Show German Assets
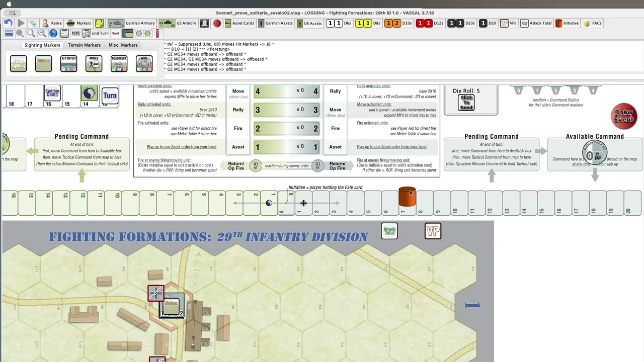 (276, 23)
